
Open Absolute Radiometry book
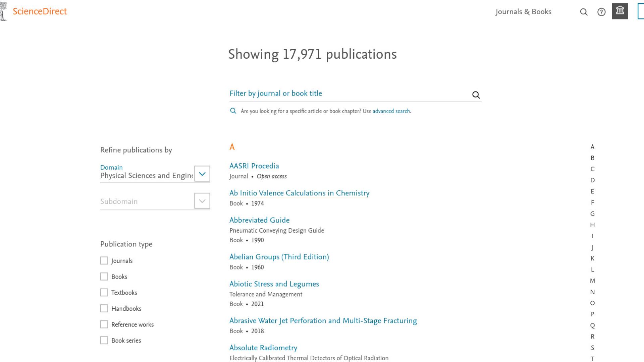[263, 348]
